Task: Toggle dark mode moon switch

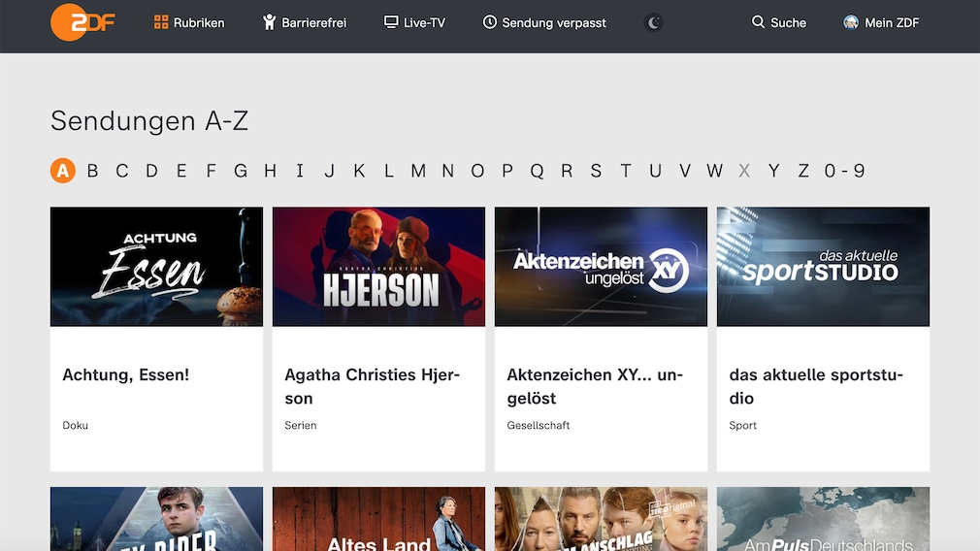Action: click(653, 23)
